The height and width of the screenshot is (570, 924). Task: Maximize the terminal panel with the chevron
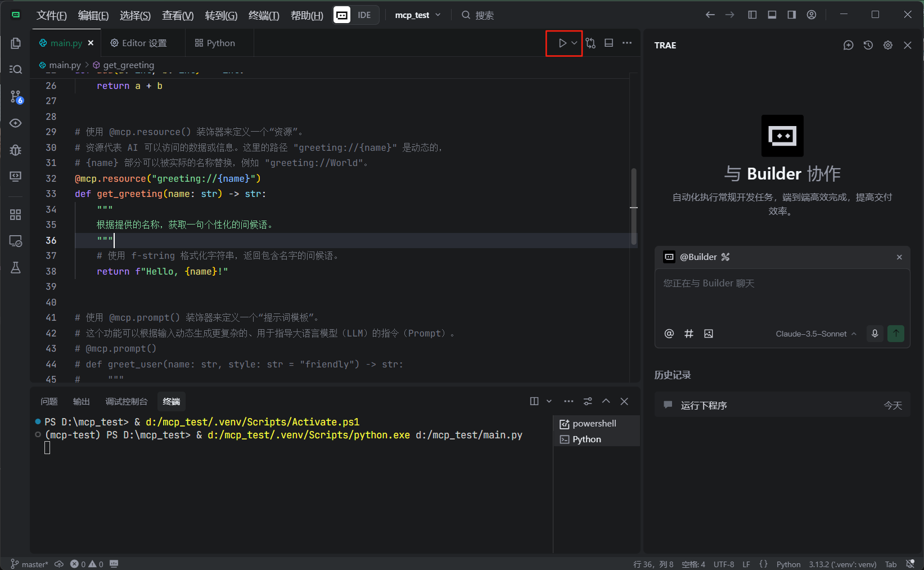606,401
